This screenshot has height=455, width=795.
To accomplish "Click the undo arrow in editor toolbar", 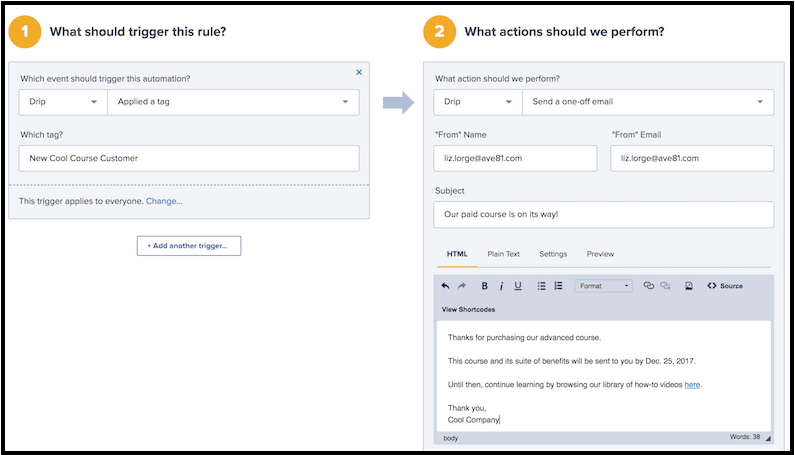I will tap(446, 286).
